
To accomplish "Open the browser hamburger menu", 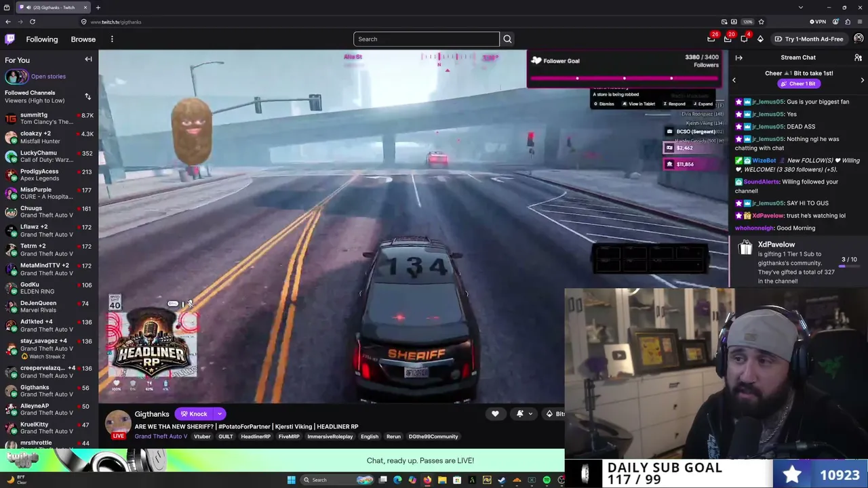I will (860, 22).
